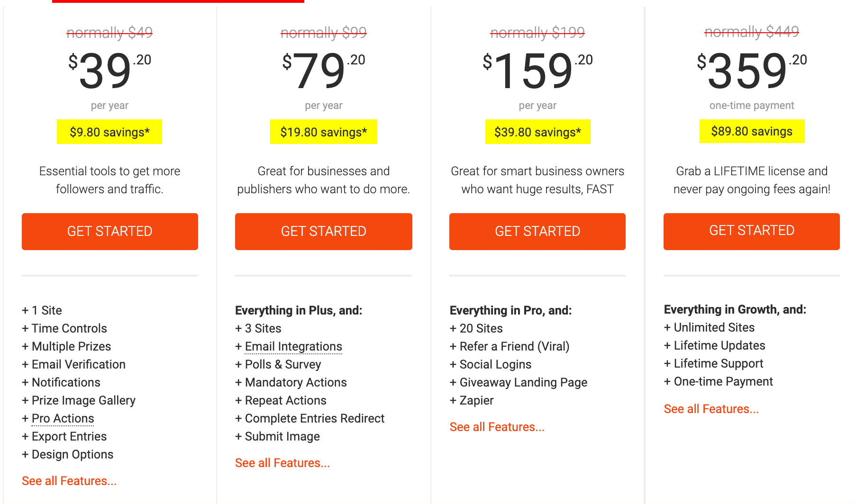Screen dimensions: 856x504
Task: Open See all Features under the $159.20 plan
Action: pyautogui.click(x=497, y=427)
